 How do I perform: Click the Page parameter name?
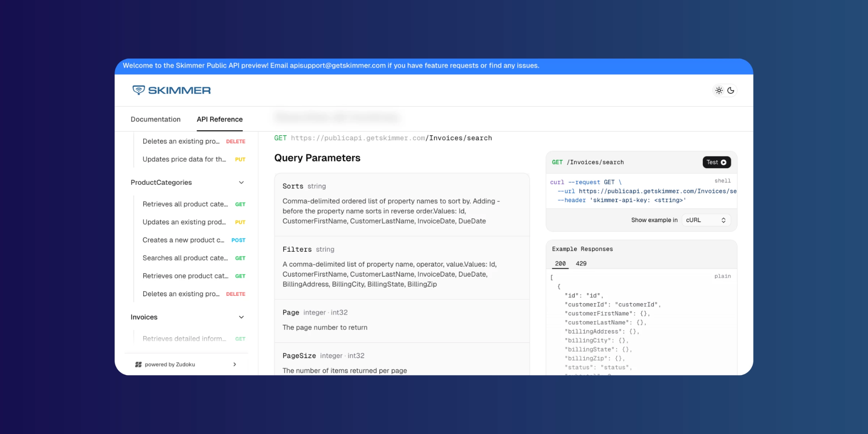tap(291, 312)
